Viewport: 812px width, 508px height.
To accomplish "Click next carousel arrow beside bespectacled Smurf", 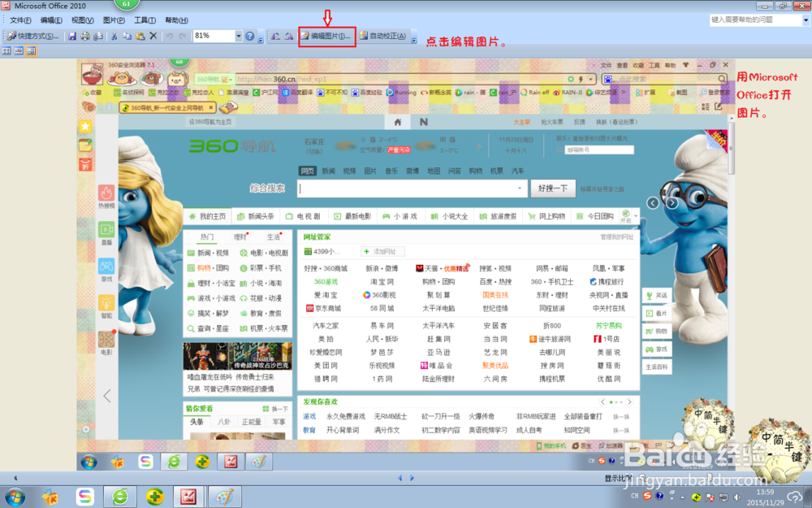I will [672, 203].
